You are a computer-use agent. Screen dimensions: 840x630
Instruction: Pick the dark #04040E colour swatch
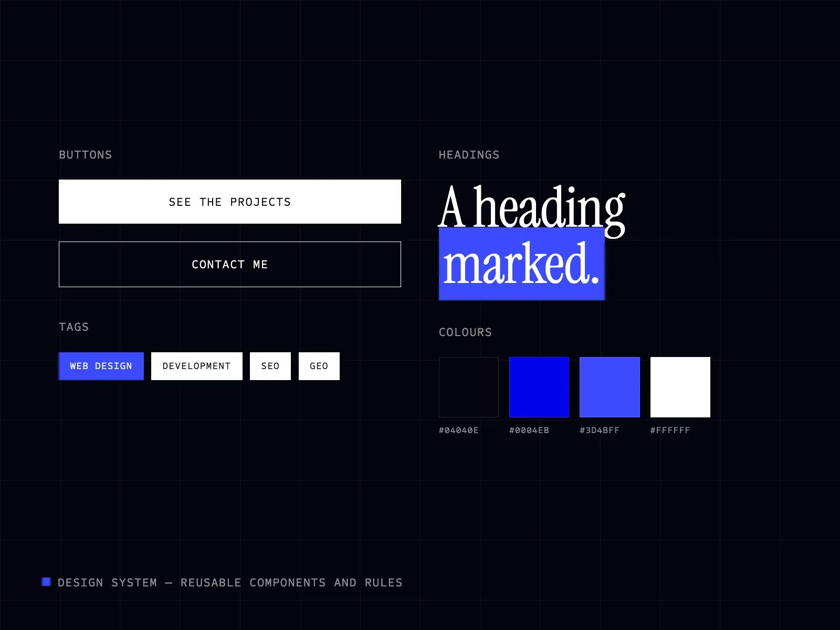pyautogui.click(x=469, y=387)
